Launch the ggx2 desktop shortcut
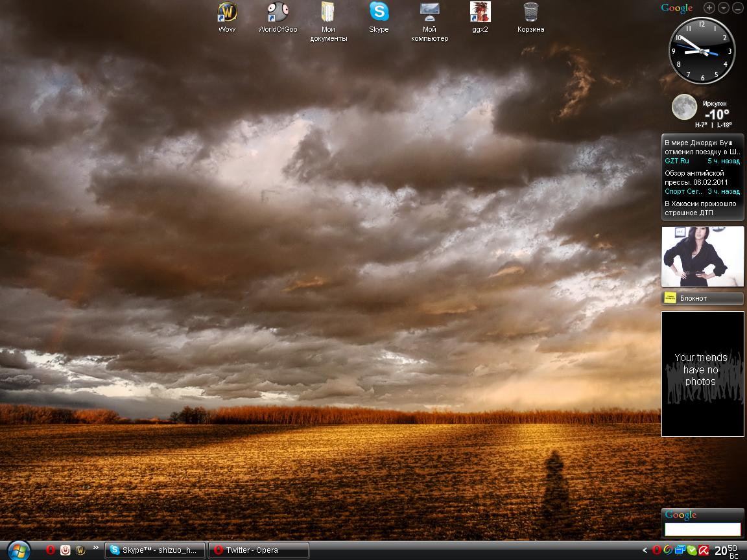 (480, 13)
